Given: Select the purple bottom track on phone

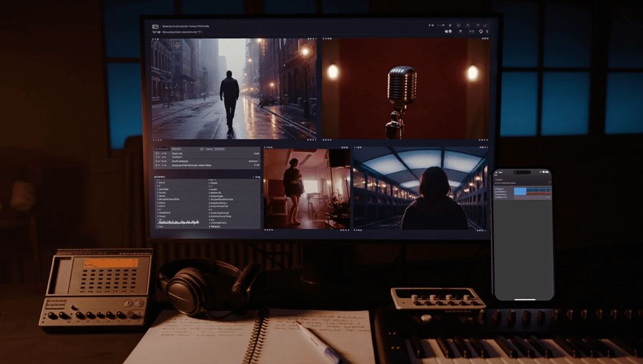Looking at the screenshot, I should 532,198.
